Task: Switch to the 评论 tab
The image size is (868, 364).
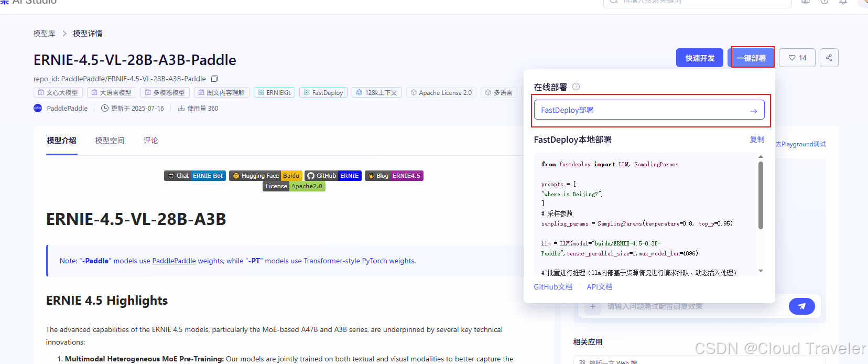Action: pyautogui.click(x=151, y=141)
